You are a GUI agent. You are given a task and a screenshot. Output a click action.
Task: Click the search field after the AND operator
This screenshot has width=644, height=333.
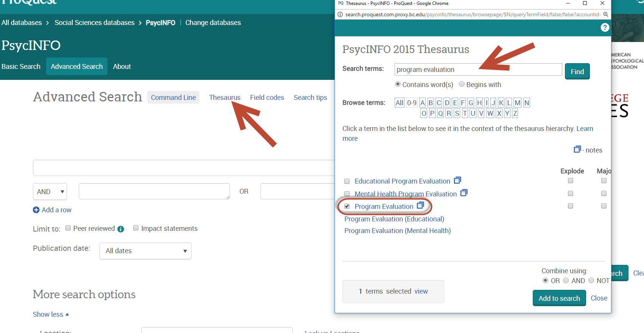click(x=154, y=191)
